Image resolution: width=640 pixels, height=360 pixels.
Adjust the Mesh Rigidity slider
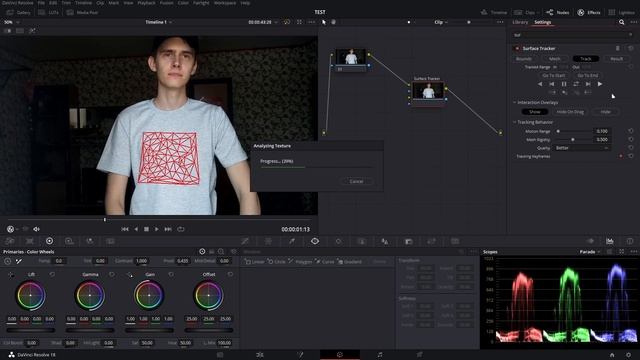[x=573, y=140]
